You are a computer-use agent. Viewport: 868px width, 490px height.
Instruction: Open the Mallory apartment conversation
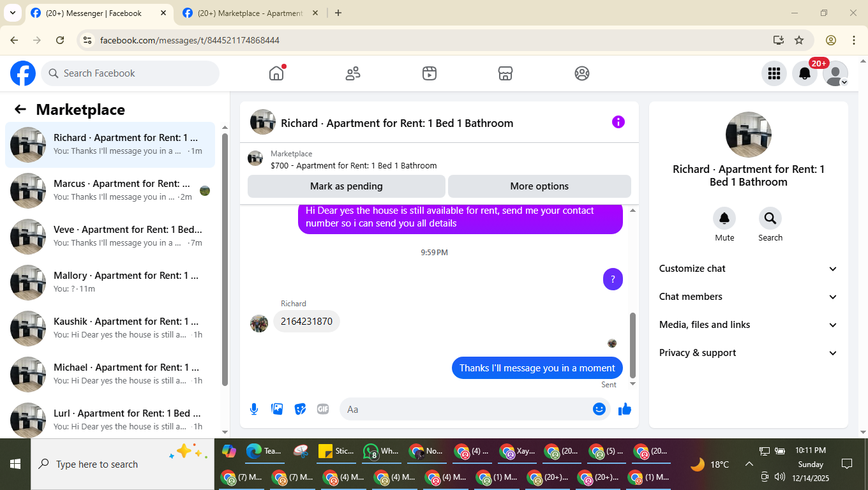coord(110,282)
